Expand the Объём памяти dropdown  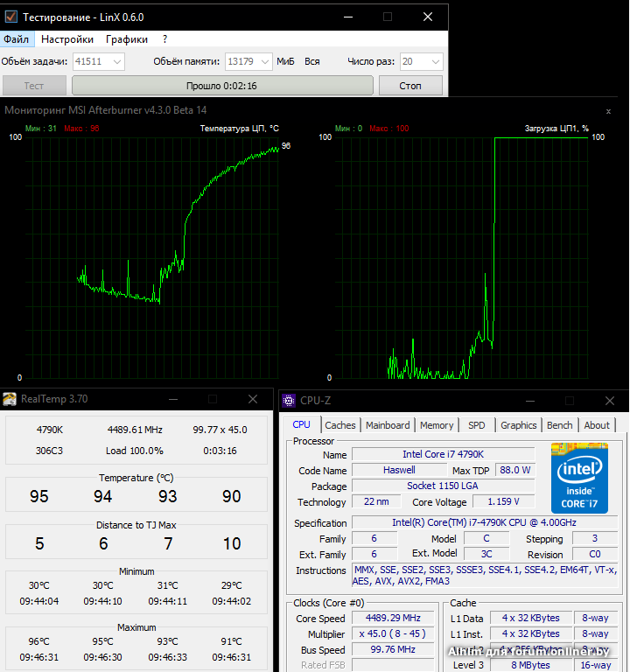click(x=265, y=62)
